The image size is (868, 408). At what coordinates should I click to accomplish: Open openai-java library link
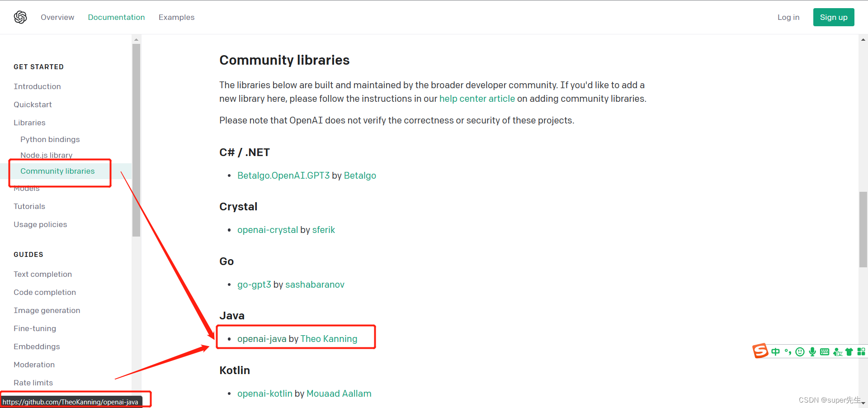pos(262,339)
